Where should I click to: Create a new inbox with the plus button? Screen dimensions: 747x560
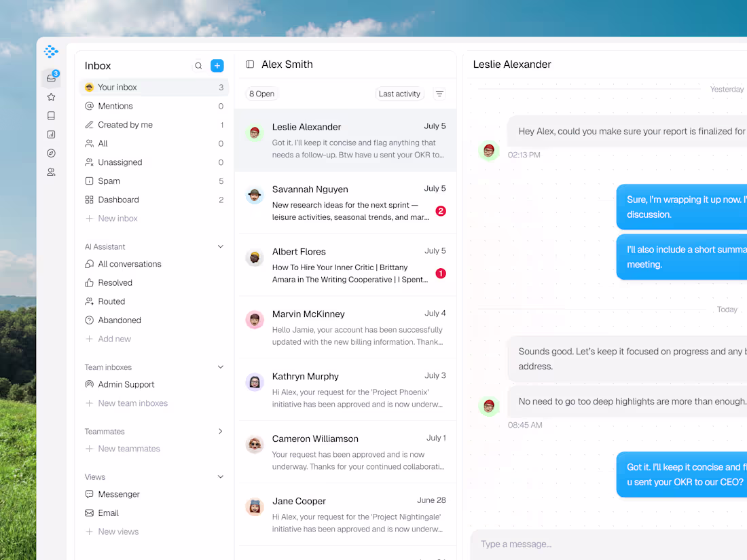(x=217, y=65)
